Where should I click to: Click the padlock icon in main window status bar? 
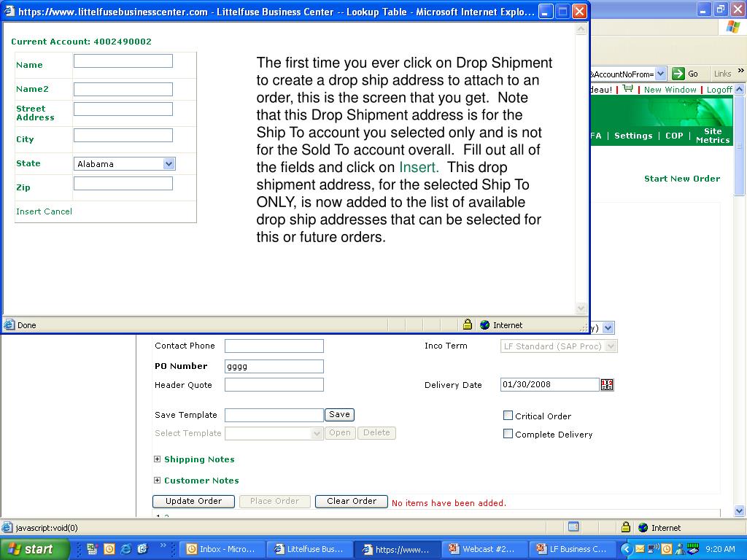(626, 527)
